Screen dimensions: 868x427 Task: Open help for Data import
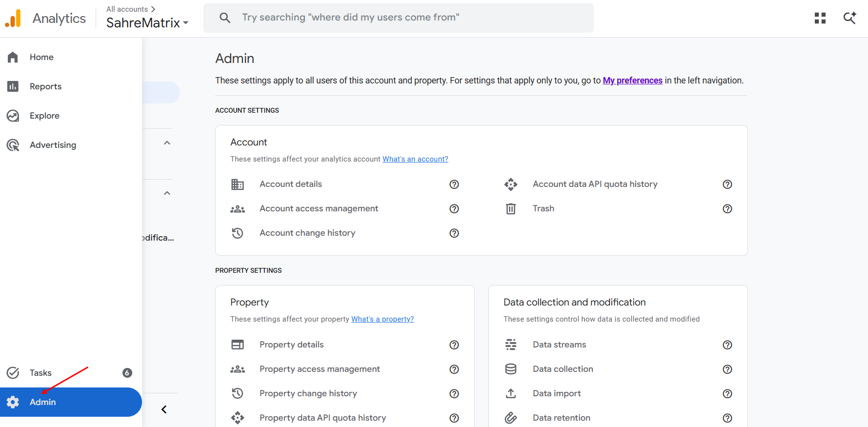pos(727,393)
